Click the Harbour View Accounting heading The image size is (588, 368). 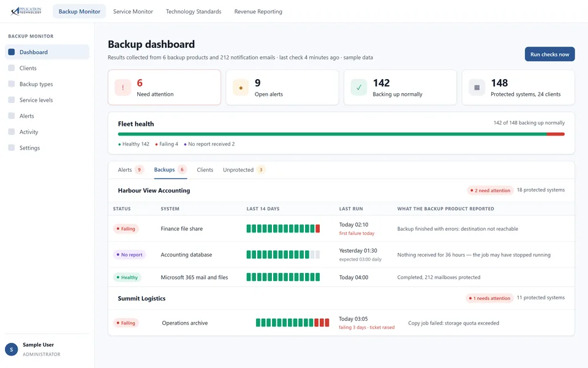(x=154, y=190)
